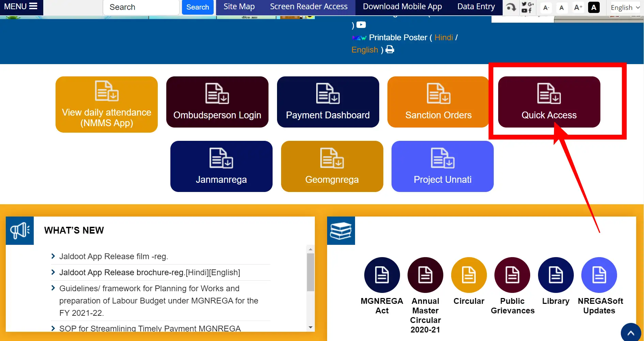Open Annual Master Circular 2020-21 icon
The image size is (644, 341).
click(425, 275)
